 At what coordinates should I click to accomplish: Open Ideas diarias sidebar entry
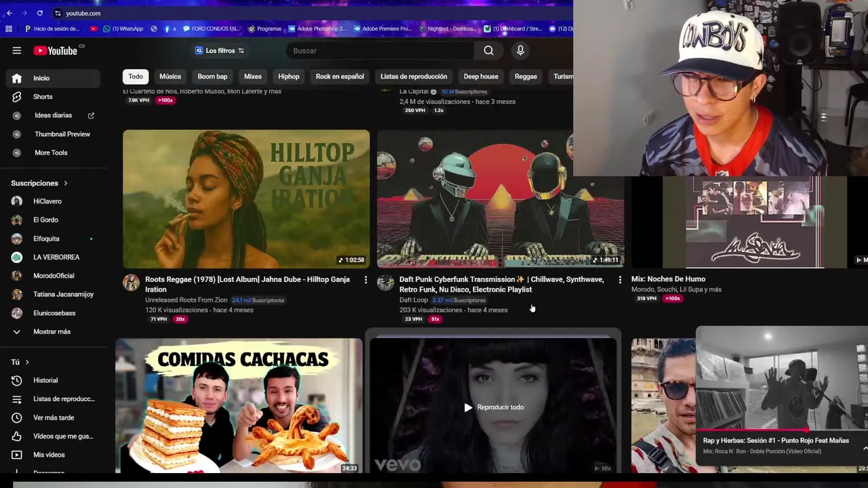tap(53, 115)
